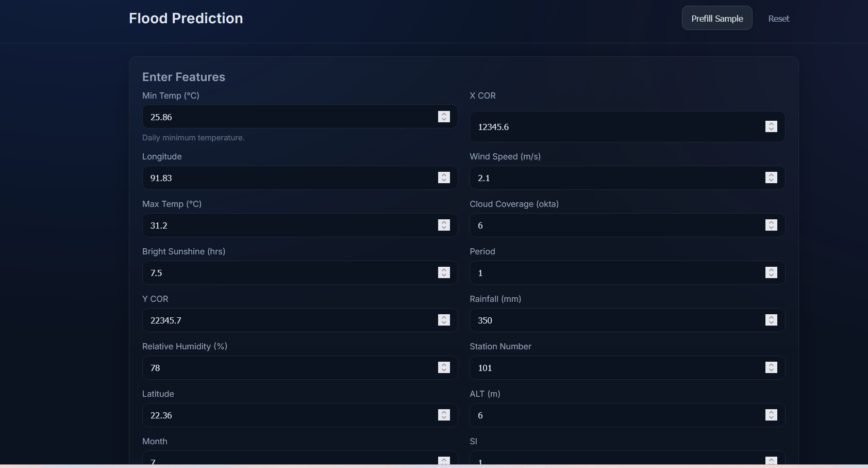Viewport: 868px width, 468px height.
Task: Decrease Rainfall using the down arrow
Action: (771, 322)
